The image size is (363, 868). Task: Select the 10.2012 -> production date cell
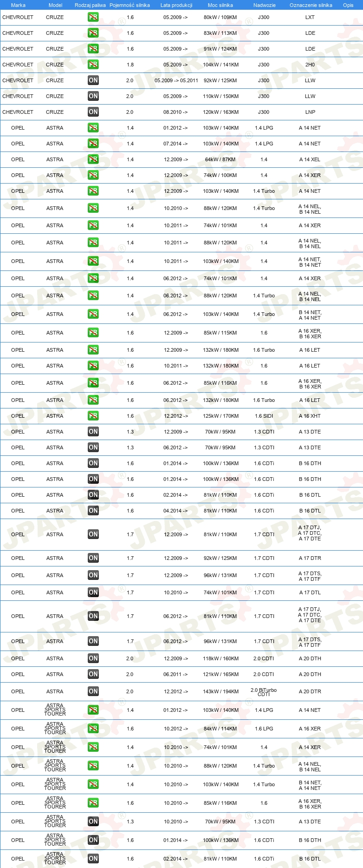176,729
